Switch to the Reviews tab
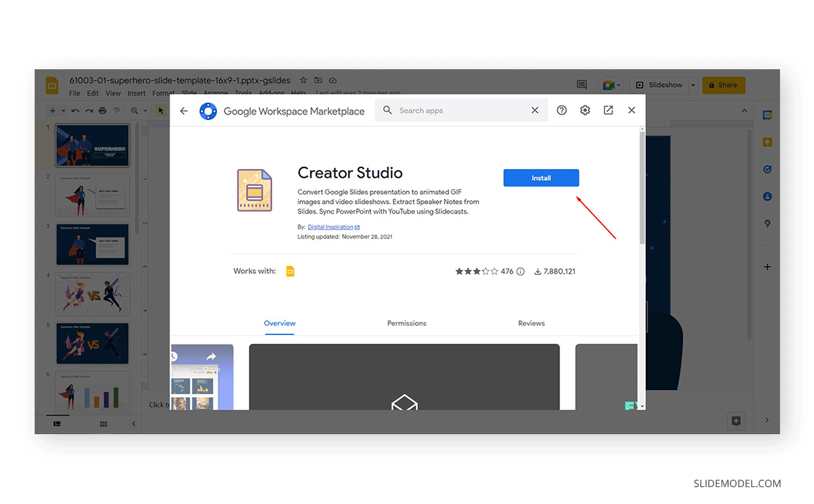This screenshot has height=504, width=814. point(531,324)
